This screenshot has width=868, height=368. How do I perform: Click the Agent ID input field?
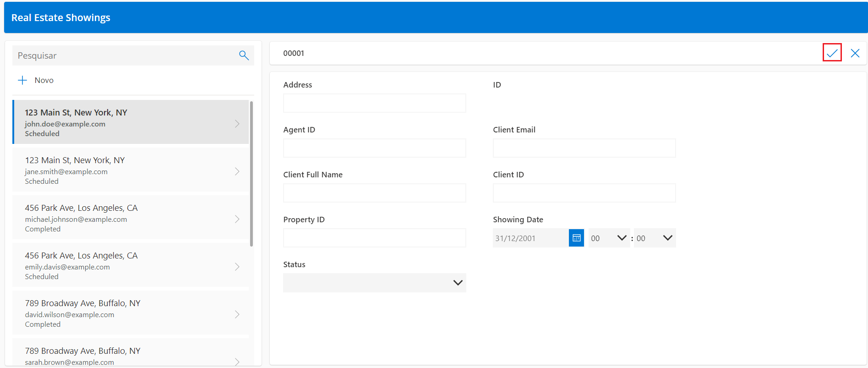click(374, 148)
